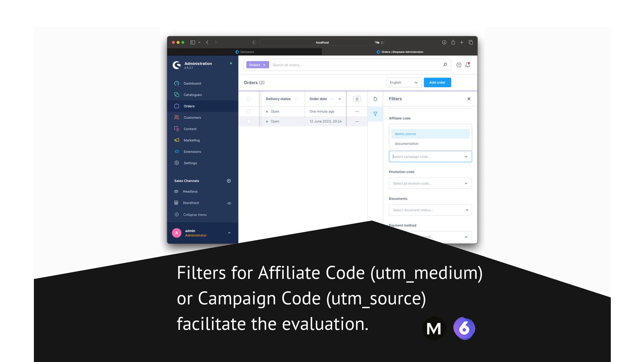The height and width of the screenshot is (362, 644).
Task: Toggle the select-all orders checkbox
Action: [249, 99]
